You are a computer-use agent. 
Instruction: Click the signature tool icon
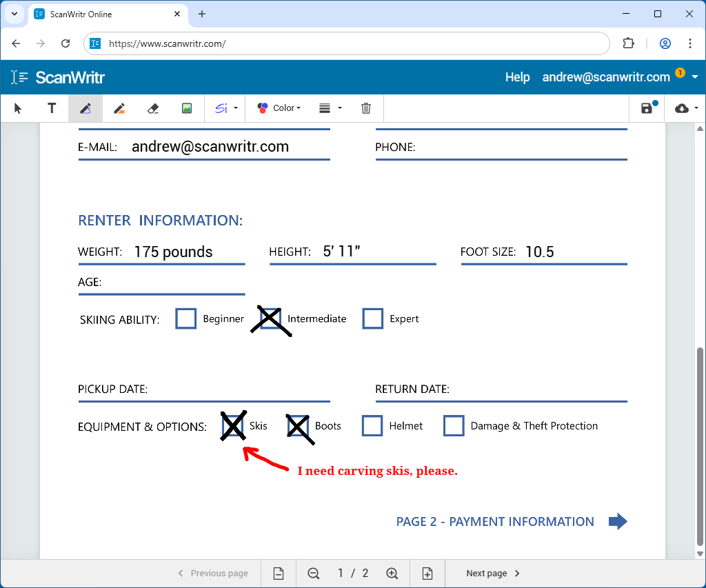[x=221, y=108]
